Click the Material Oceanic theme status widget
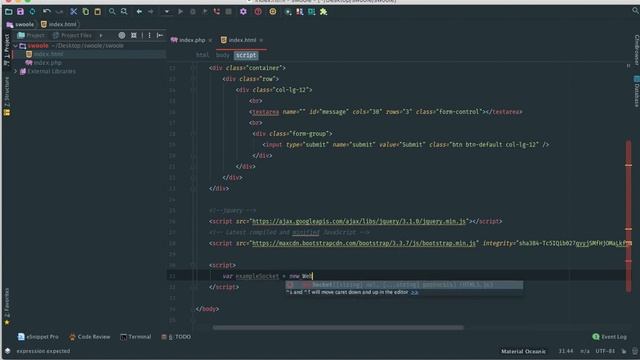 [523, 351]
